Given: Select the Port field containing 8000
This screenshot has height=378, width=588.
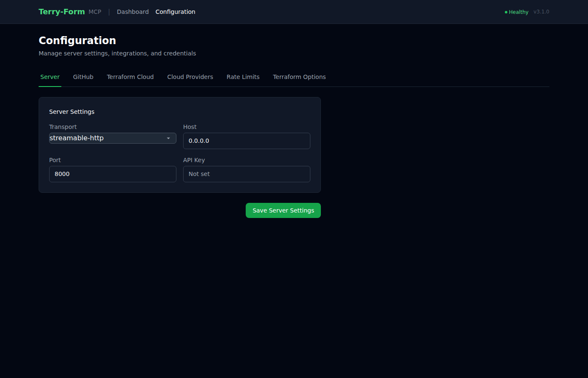Looking at the screenshot, I should pyautogui.click(x=113, y=174).
